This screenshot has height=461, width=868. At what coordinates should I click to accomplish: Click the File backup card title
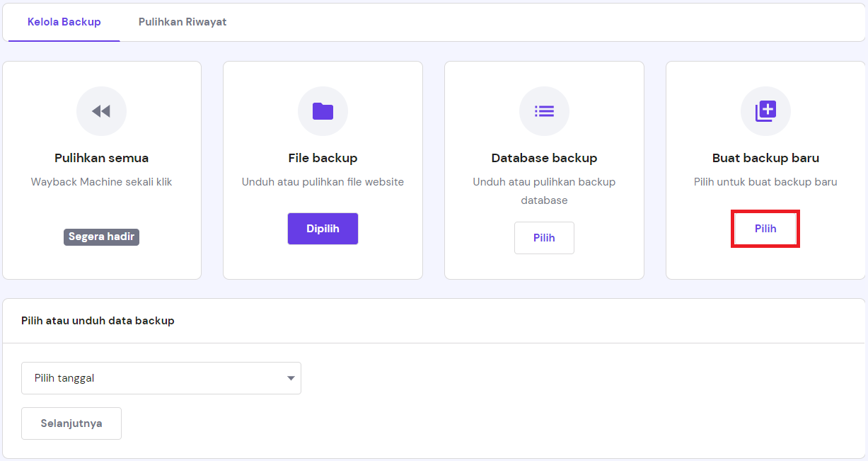click(323, 158)
